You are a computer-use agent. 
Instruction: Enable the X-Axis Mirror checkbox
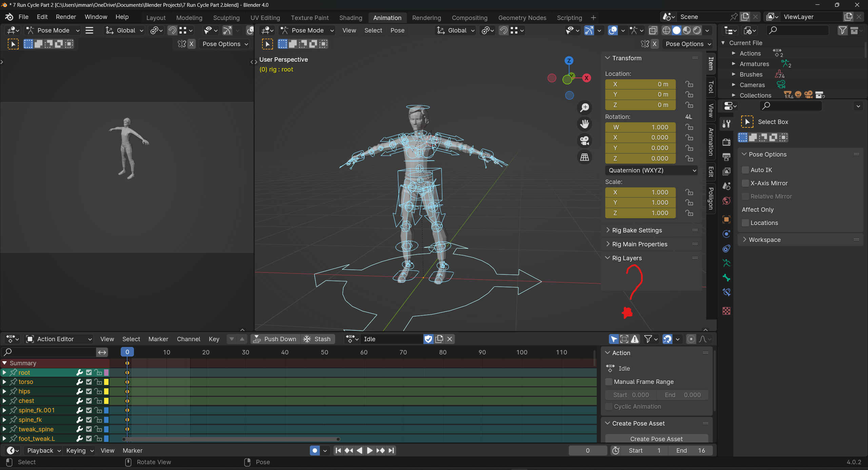(745, 183)
